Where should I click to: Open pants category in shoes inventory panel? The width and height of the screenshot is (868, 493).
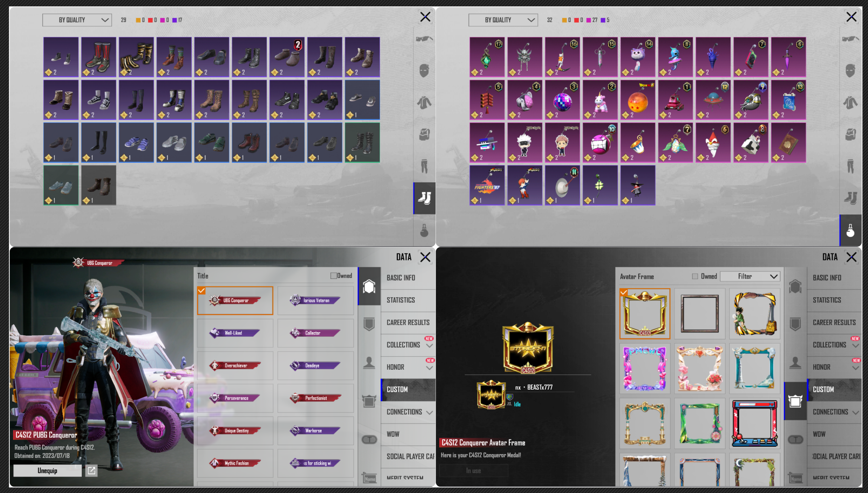[424, 166]
